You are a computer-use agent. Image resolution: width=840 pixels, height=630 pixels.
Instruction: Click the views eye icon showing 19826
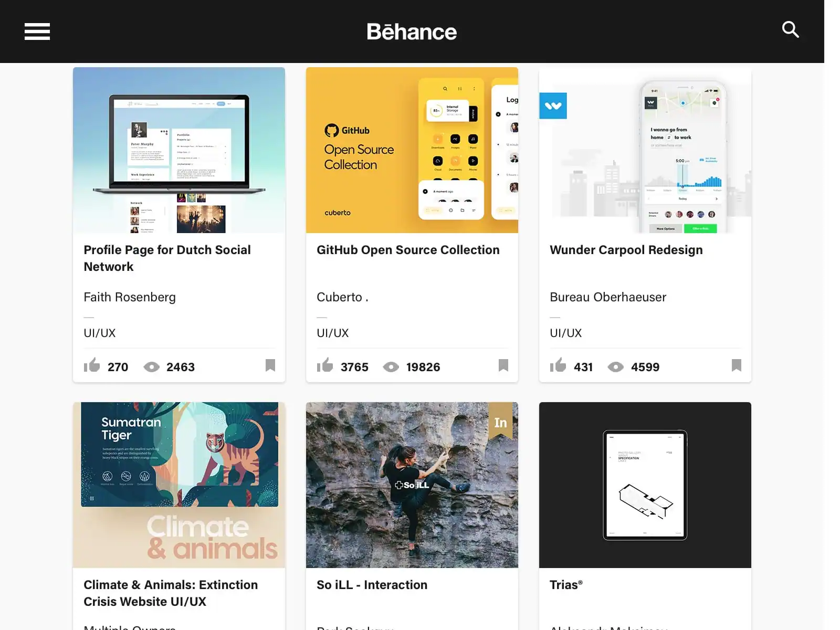pos(391,367)
